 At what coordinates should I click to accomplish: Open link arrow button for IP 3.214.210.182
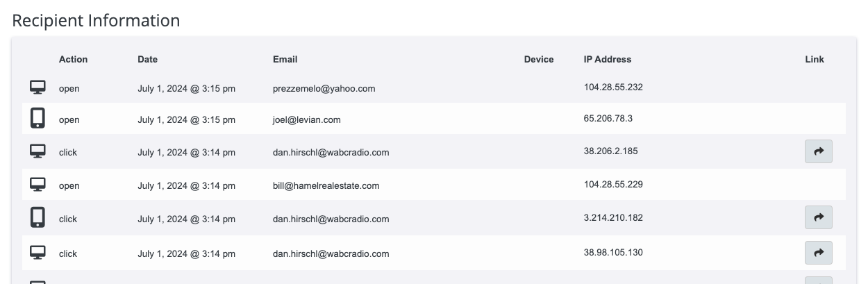coord(818,217)
